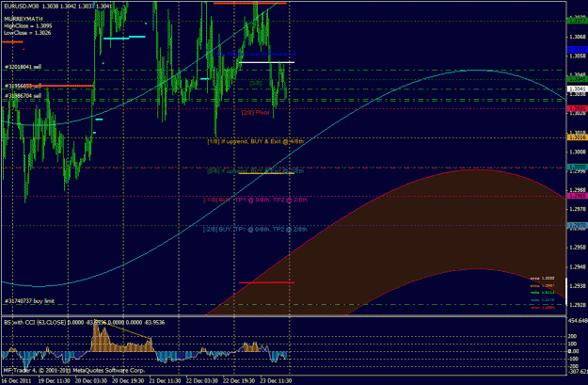The image size is (588, 385).
Task: Click the 16 Dec 2011 date label
Action: point(15,380)
